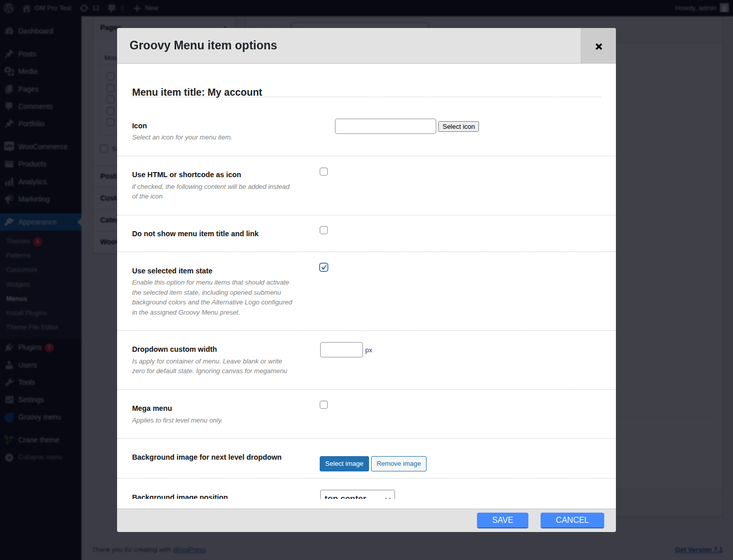Open the Groovy menu icon in sidebar
Screen dimensions: 733x560
click(x=9, y=417)
